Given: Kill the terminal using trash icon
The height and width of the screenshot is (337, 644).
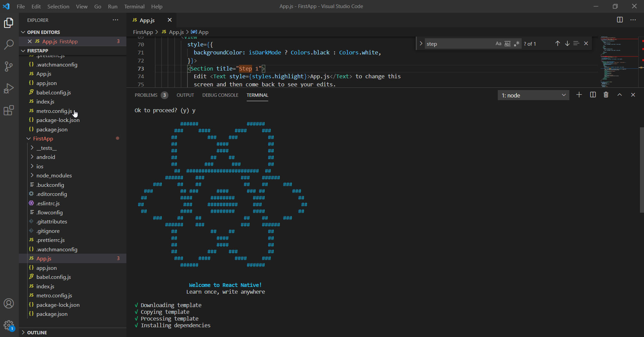Looking at the screenshot, I should (606, 94).
